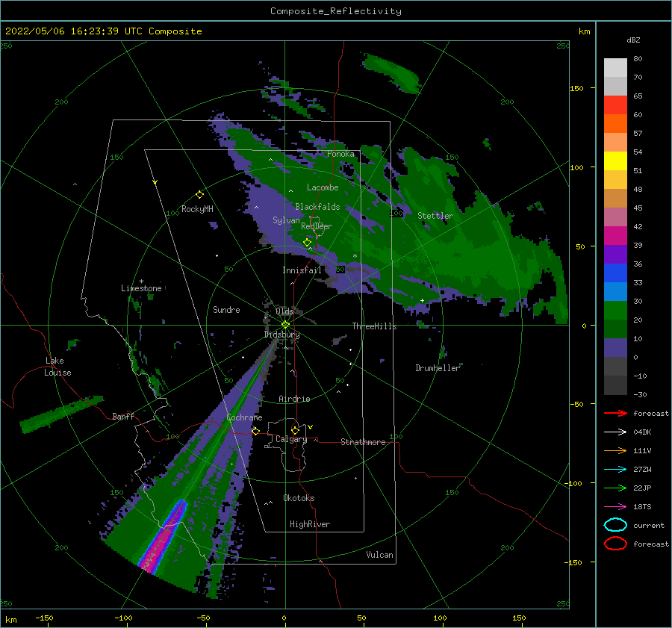Click the cyan 'current' ellipse icon
The height and width of the screenshot is (628, 672).
(615, 525)
